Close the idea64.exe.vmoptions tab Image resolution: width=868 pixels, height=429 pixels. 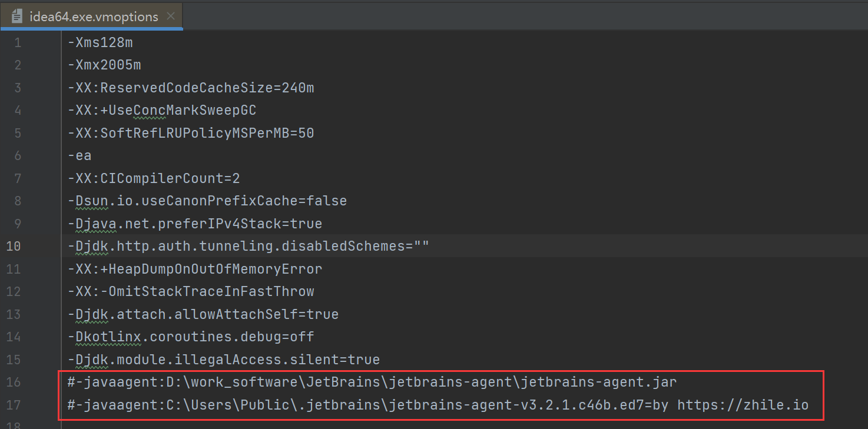click(x=170, y=16)
